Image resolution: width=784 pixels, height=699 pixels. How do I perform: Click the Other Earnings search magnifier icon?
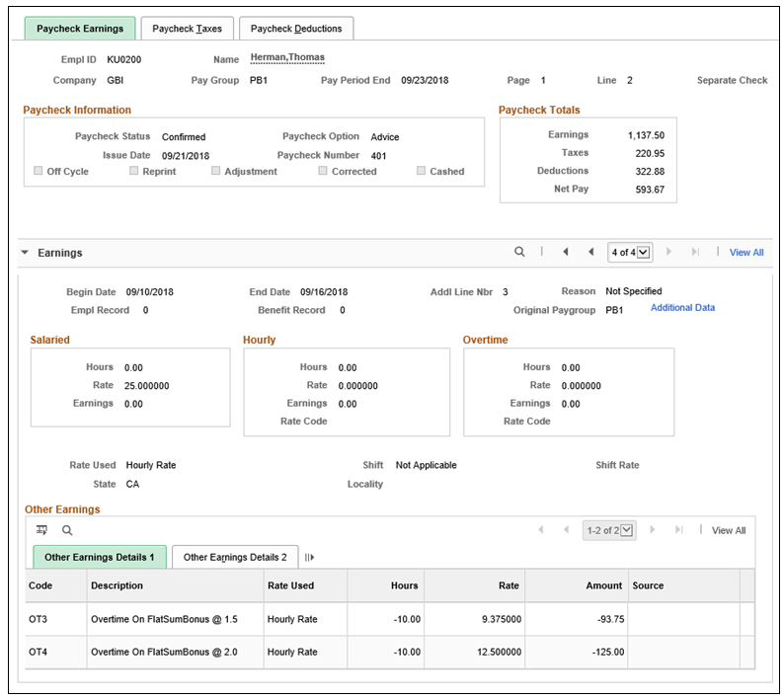67,530
